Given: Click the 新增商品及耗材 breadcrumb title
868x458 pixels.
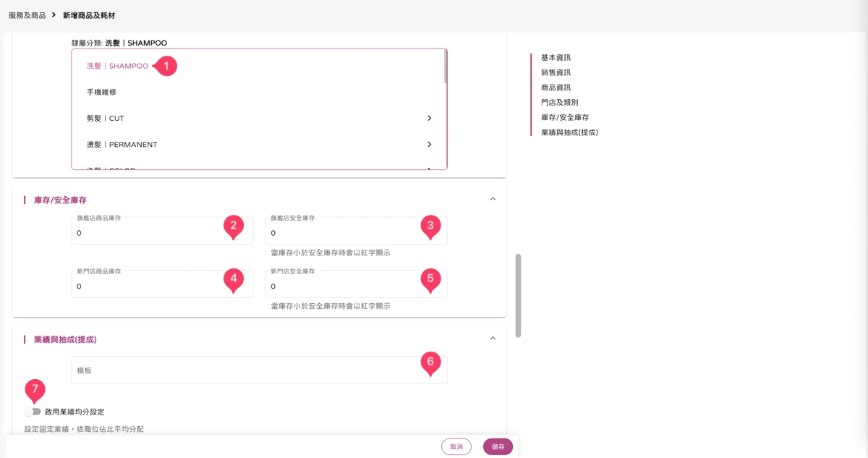Looking at the screenshot, I should (x=89, y=15).
